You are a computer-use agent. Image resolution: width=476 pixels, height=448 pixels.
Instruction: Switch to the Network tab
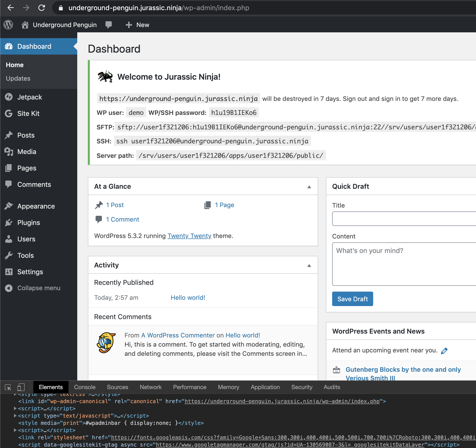pos(151,387)
